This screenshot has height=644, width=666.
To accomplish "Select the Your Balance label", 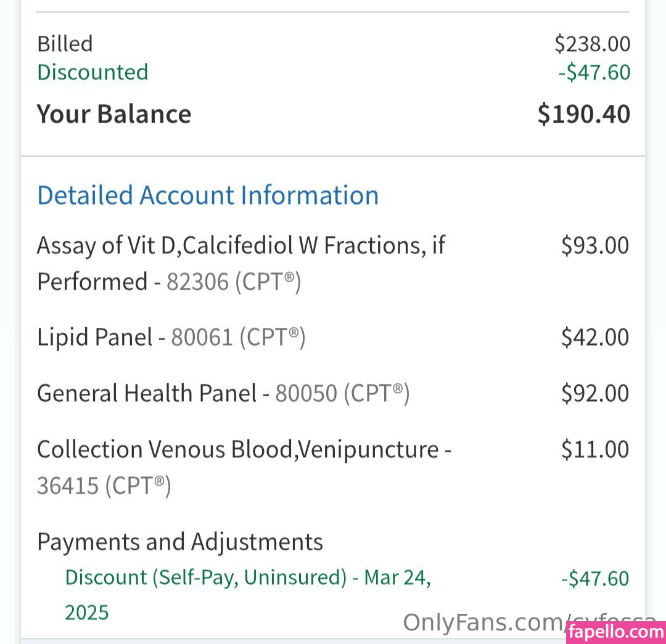I will coord(114,115).
